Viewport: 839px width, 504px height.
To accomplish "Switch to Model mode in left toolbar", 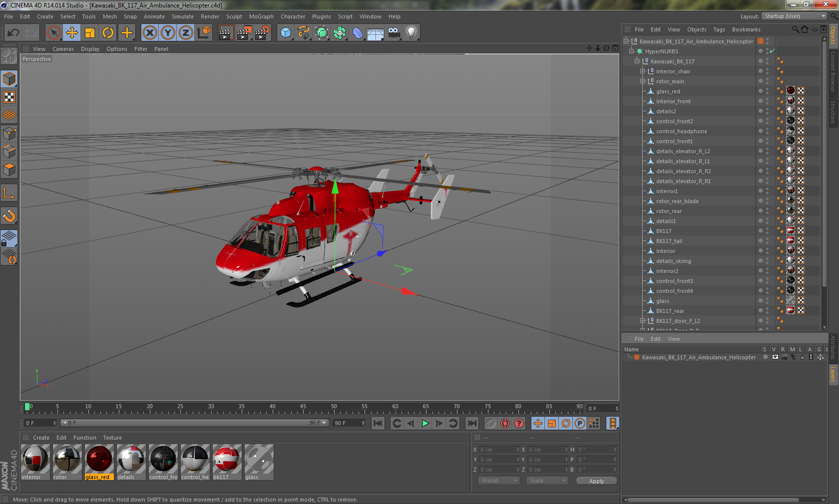I will [x=9, y=79].
